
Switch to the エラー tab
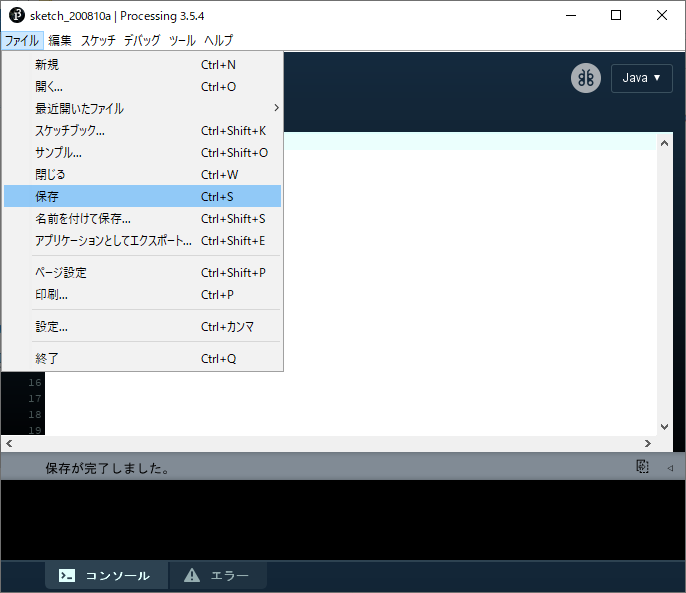pyautogui.click(x=218, y=575)
